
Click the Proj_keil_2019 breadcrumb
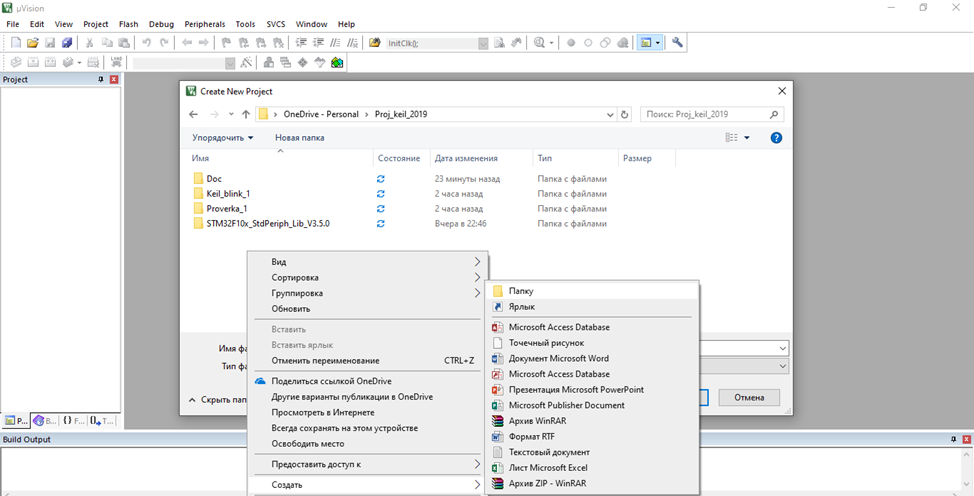click(x=401, y=114)
